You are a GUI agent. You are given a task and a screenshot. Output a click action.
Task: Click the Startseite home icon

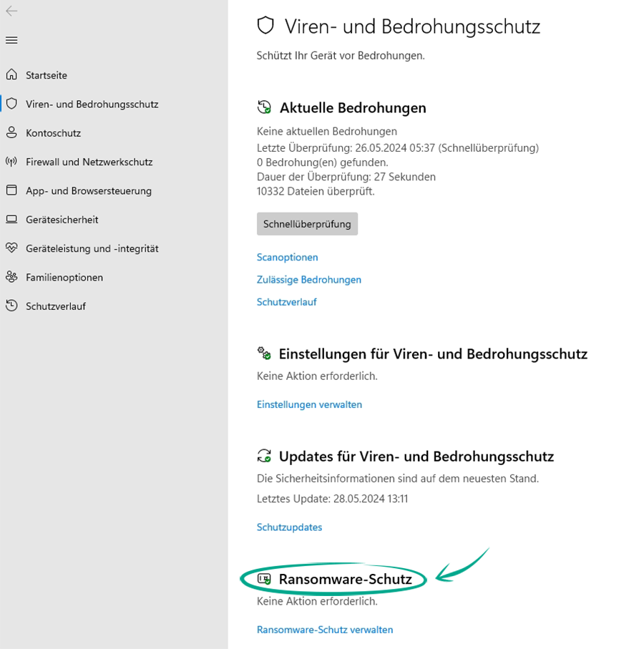(11, 74)
